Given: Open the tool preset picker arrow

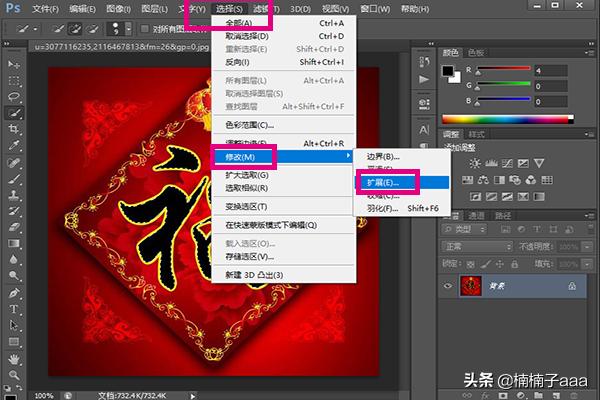Looking at the screenshot, I should (35, 29).
